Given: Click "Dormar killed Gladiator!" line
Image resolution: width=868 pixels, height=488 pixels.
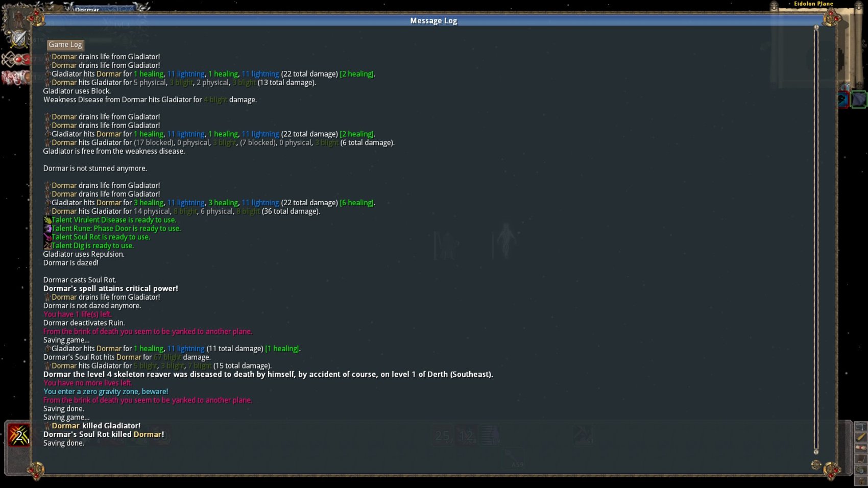Looking at the screenshot, I should (92, 426).
